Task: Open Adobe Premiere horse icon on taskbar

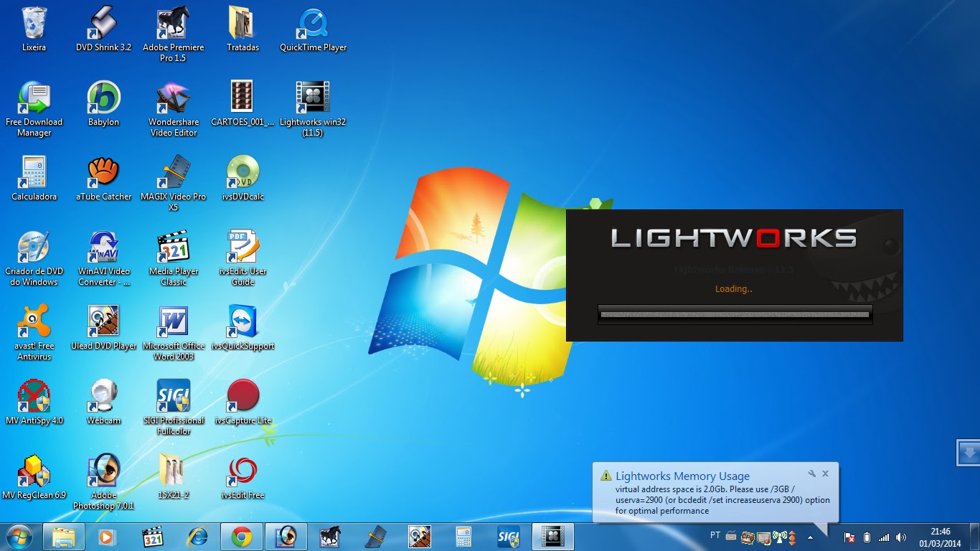Action: point(330,537)
